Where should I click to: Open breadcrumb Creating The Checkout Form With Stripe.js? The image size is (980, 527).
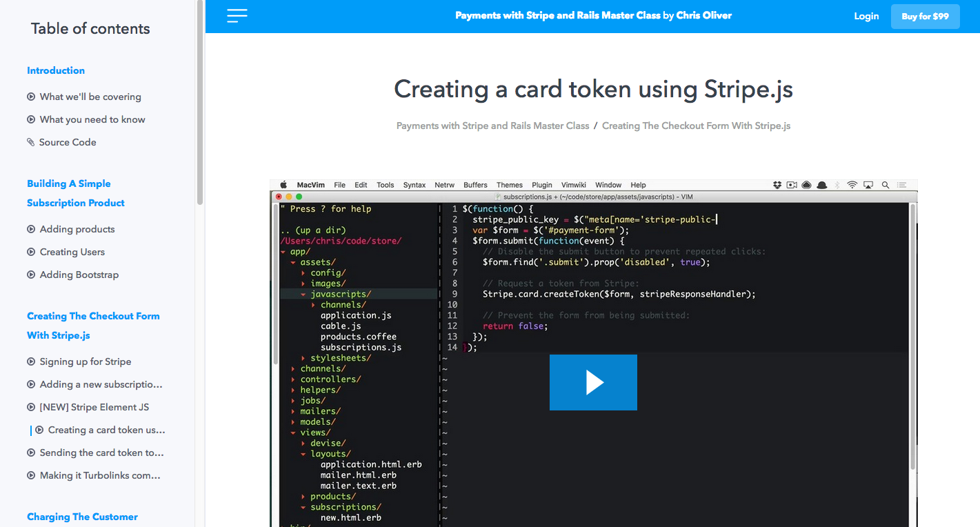696,126
